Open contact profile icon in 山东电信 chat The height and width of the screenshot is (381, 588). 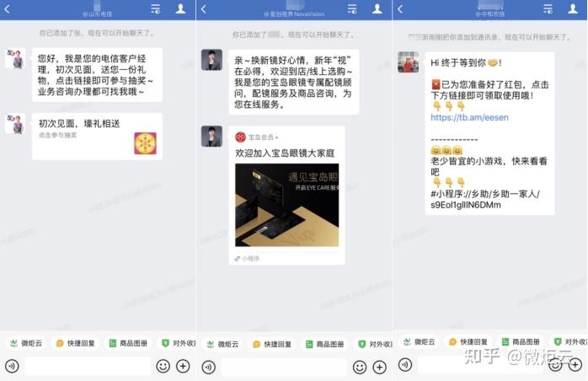pyautogui.click(x=181, y=8)
